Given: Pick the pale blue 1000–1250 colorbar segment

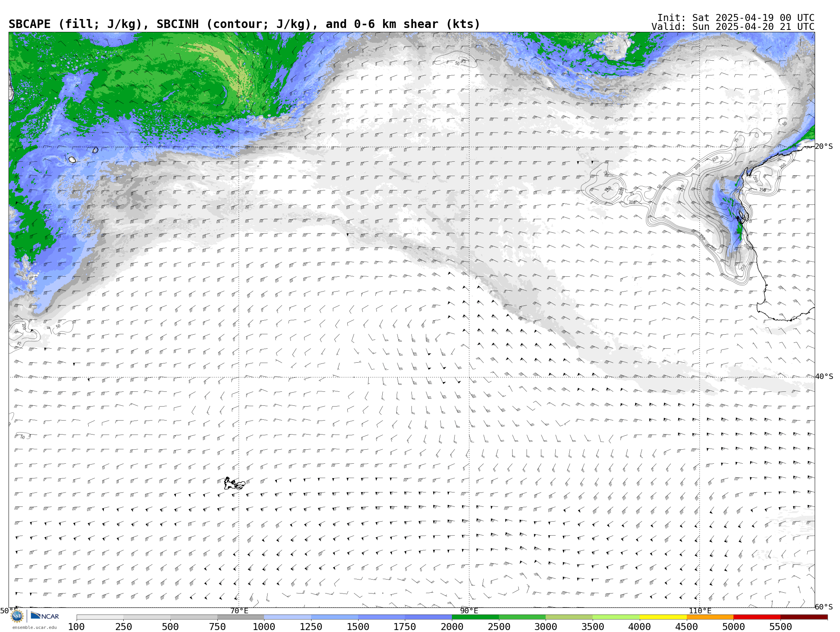Looking at the screenshot, I should (x=288, y=617).
